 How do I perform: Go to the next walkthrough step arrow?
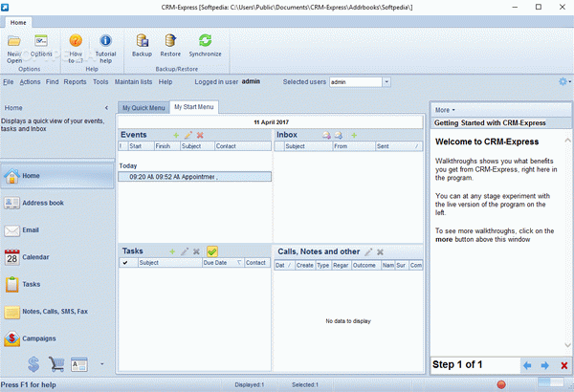(544, 365)
